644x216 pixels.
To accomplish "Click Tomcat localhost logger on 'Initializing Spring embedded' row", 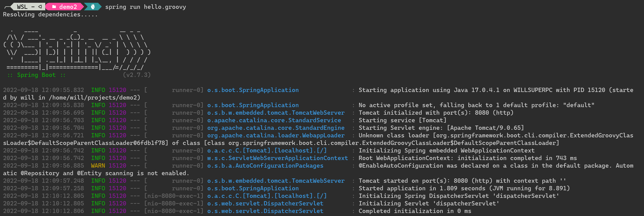I will pos(267,150).
